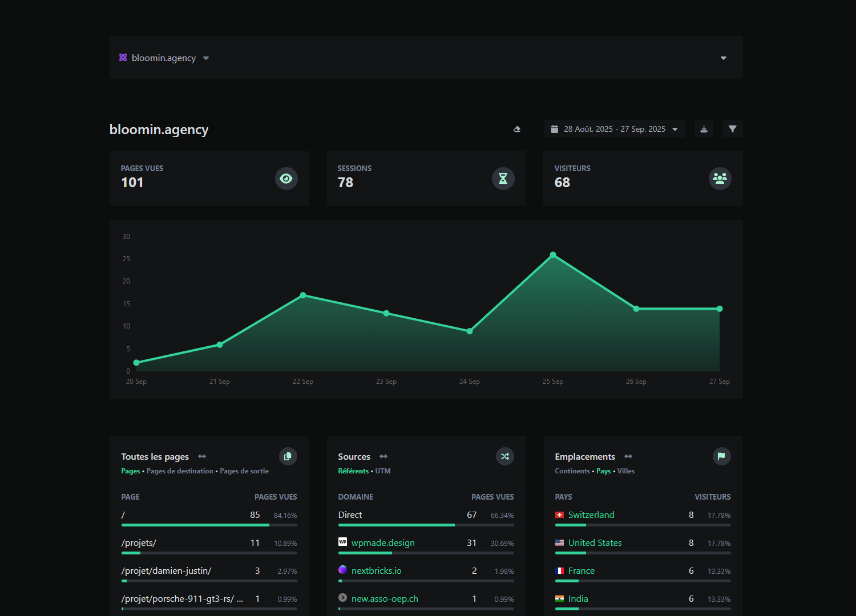Click the download export icon
Viewport: 856px width, 616px height.
coord(704,129)
